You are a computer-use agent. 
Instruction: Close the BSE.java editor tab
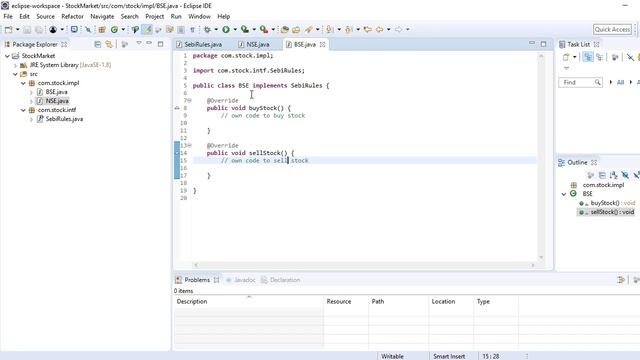(x=322, y=44)
